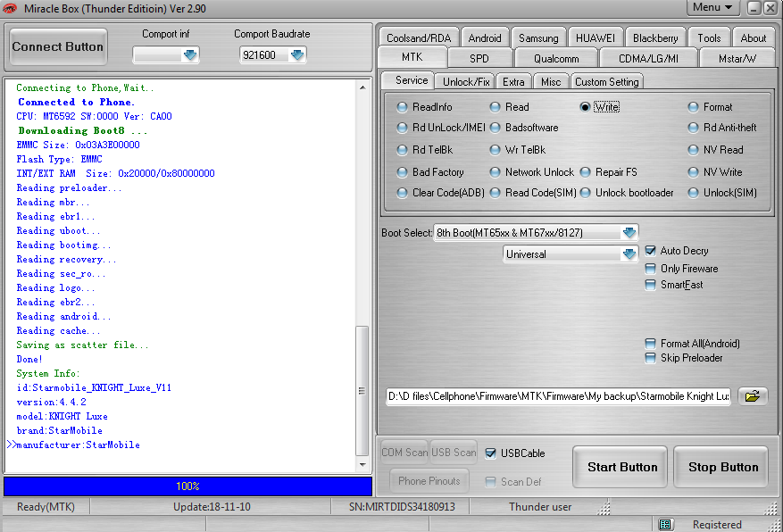783x532 pixels.
Task: Switch to the Android tab
Action: click(485, 37)
